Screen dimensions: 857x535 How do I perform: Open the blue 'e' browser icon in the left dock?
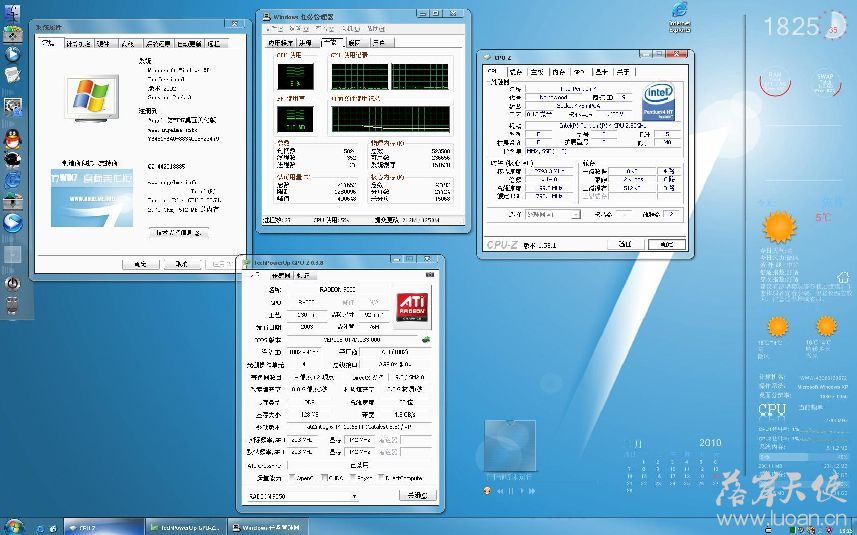(12, 179)
